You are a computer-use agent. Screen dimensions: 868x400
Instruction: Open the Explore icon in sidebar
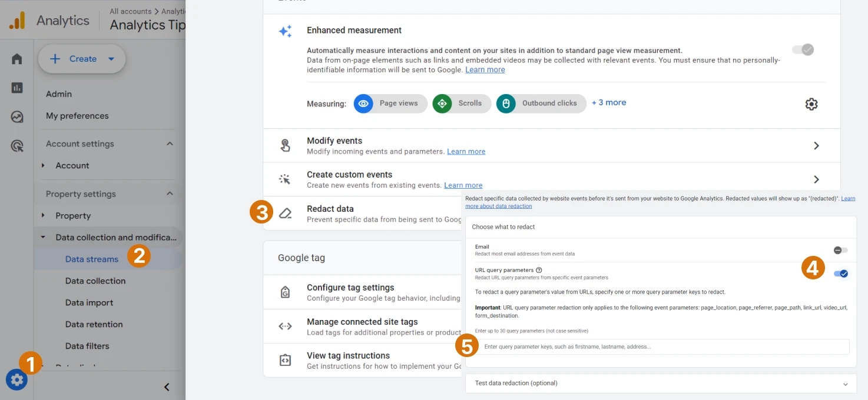point(17,117)
